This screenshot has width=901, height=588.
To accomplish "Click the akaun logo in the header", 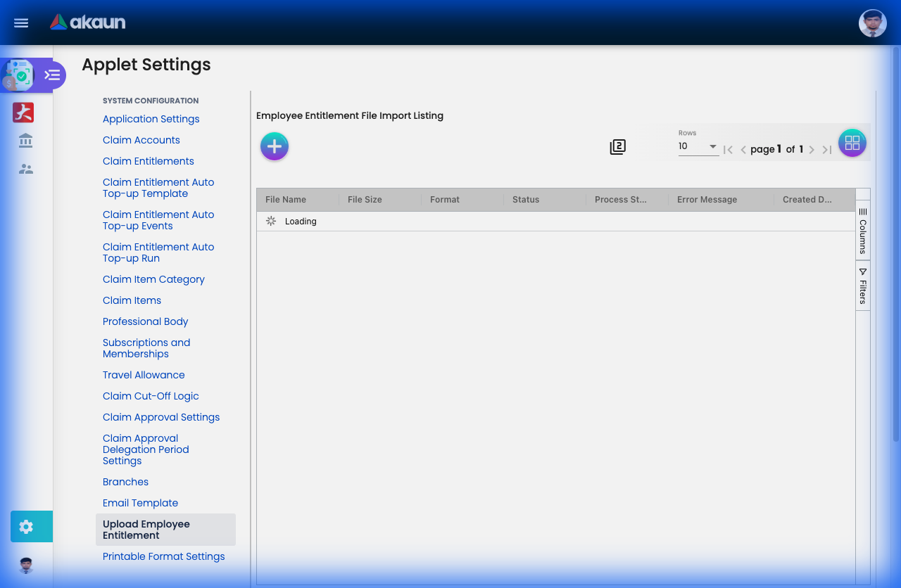I will coord(87,22).
